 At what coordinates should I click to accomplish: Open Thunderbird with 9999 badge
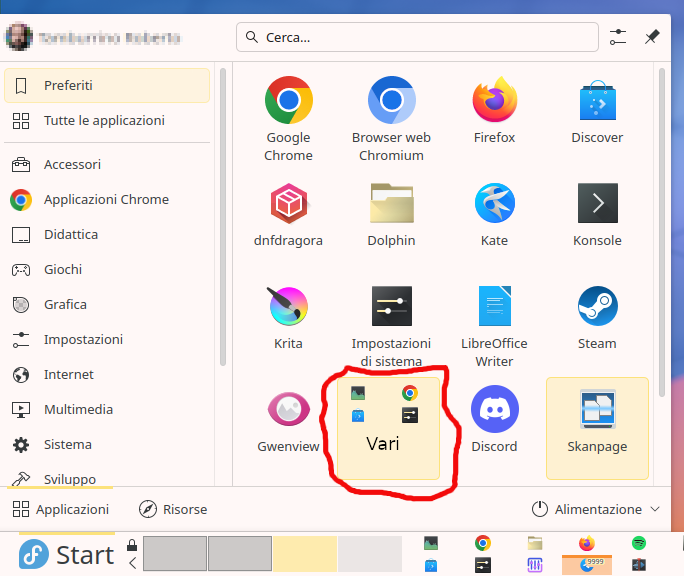click(x=587, y=566)
